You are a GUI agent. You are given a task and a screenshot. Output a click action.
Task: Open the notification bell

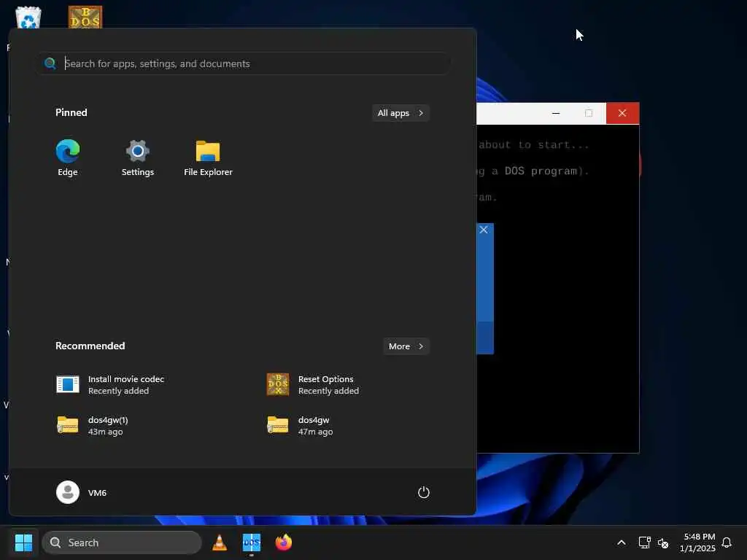point(727,542)
